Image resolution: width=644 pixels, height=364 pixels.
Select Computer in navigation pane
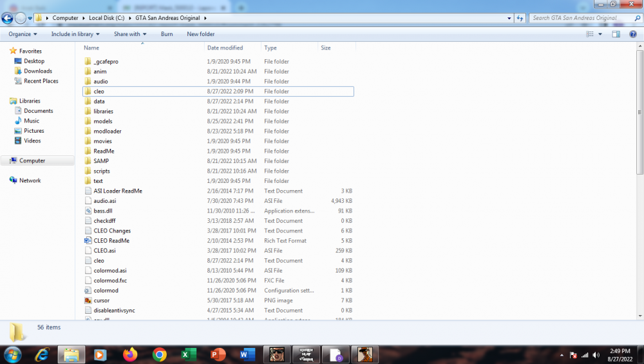(x=32, y=160)
